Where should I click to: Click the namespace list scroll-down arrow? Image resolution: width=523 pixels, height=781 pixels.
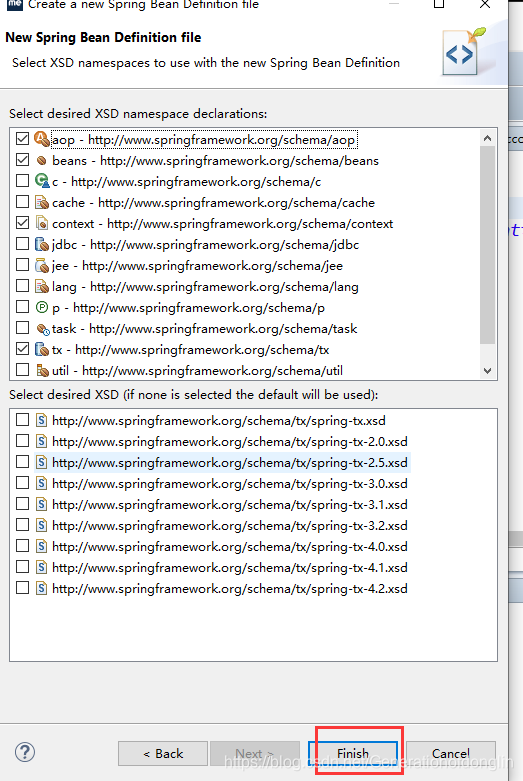488,371
